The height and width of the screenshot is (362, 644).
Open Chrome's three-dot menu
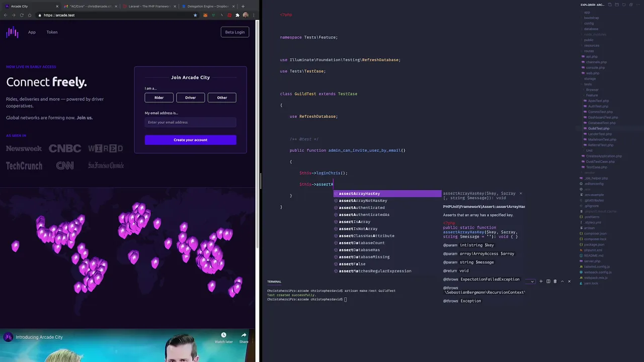253,15
